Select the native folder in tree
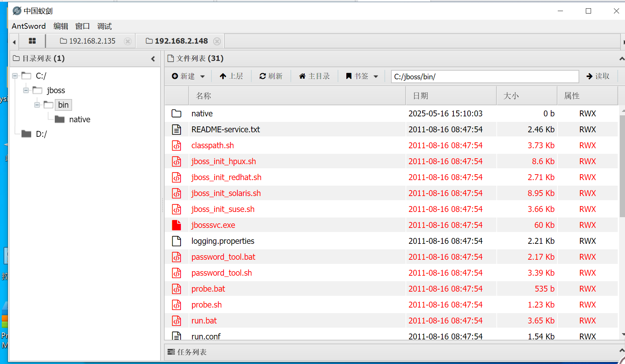This screenshot has width=625, height=364. [x=80, y=119]
